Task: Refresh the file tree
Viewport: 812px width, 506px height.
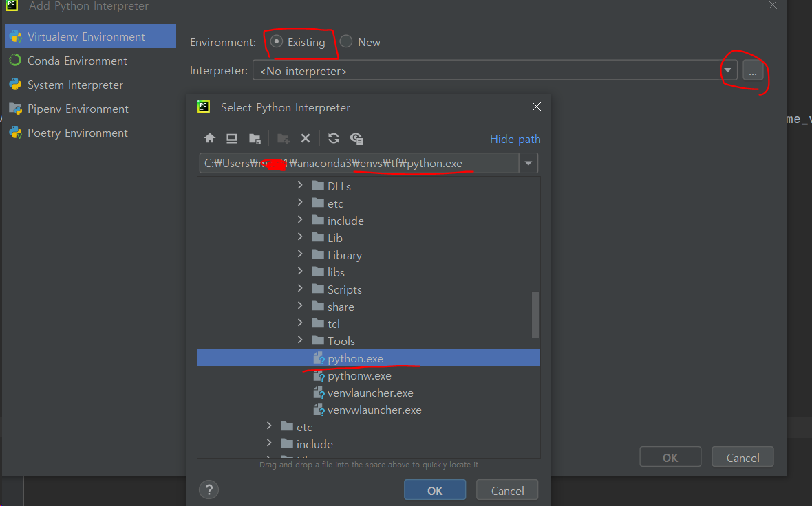Action: 334,138
